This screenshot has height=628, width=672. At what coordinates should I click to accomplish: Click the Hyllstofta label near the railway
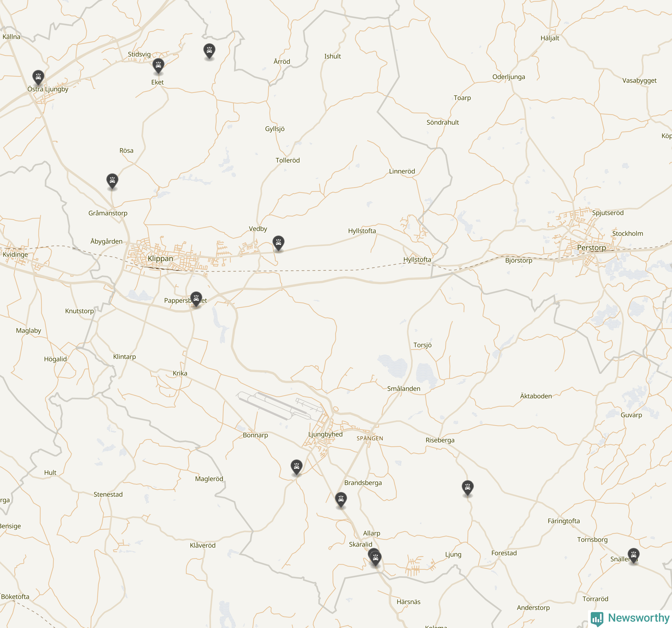417,260
